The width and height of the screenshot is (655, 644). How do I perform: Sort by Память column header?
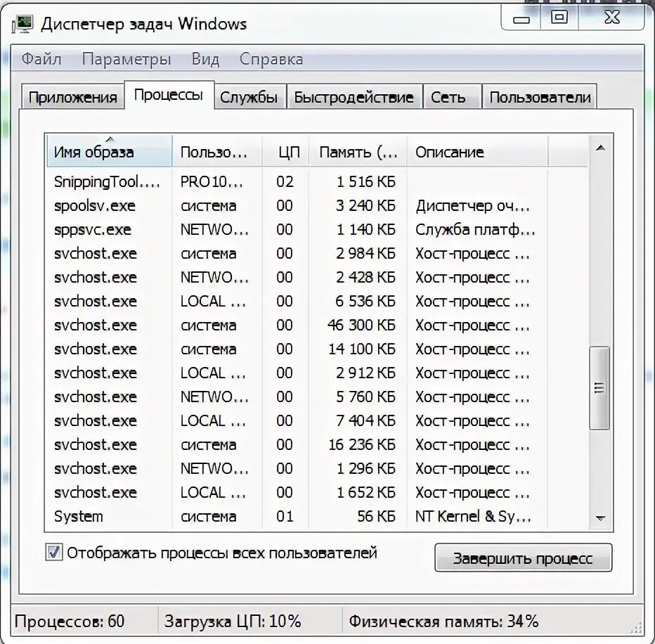358,151
